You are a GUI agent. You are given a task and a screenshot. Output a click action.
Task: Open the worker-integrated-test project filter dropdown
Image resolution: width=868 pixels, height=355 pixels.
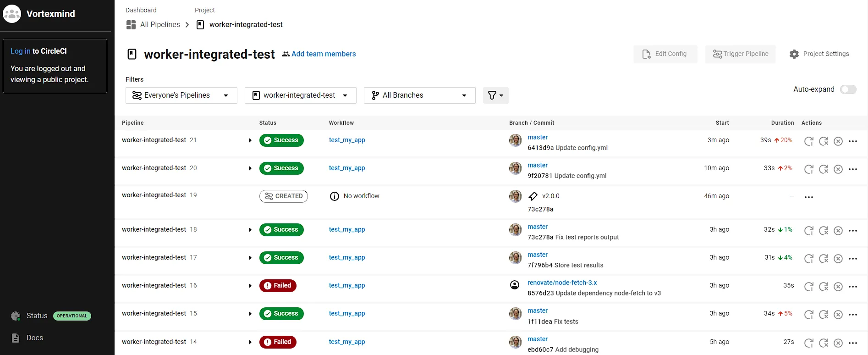[301, 95]
